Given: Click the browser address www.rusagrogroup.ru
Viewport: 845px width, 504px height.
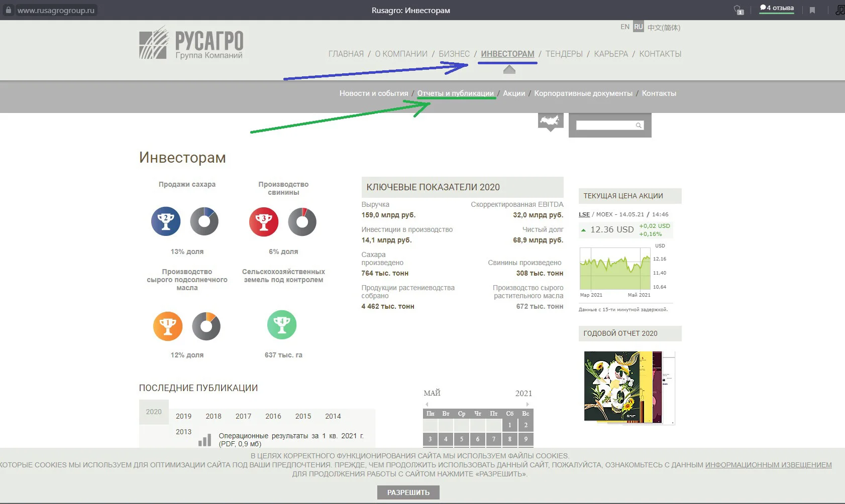Looking at the screenshot, I should (x=56, y=10).
